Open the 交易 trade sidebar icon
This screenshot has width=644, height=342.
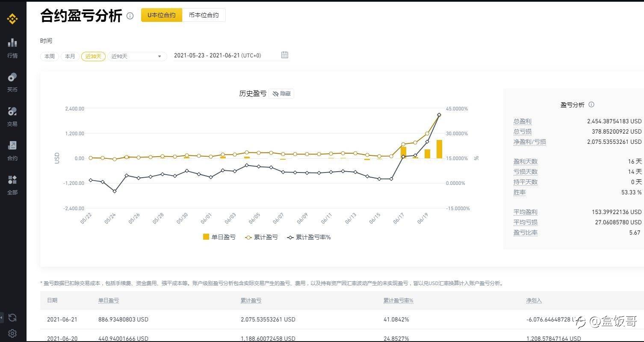click(x=12, y=116)
